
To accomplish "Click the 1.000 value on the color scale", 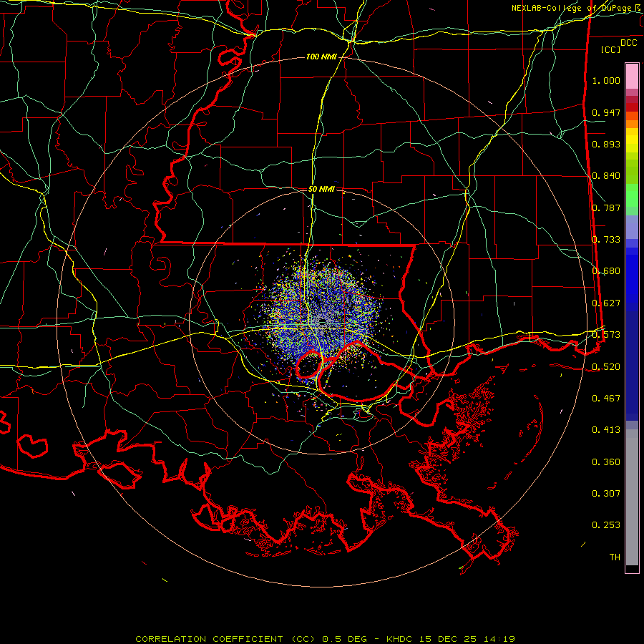I will tap(606, 80).
